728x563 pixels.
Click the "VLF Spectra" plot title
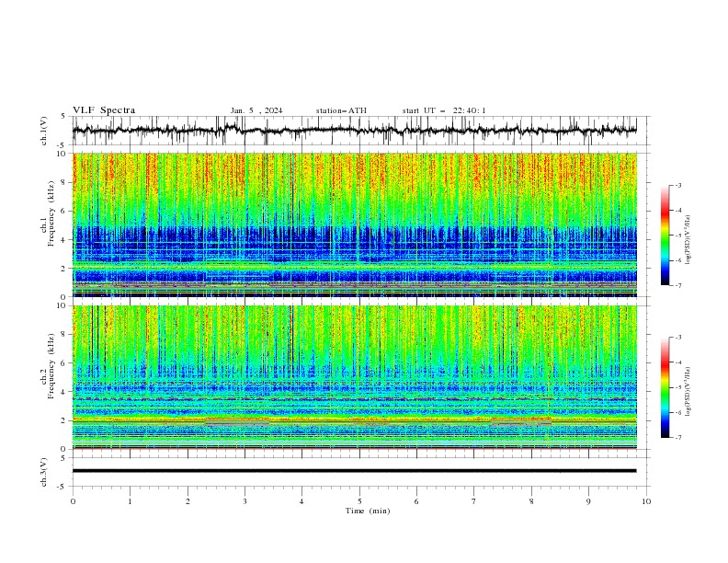tap(104, 110)
